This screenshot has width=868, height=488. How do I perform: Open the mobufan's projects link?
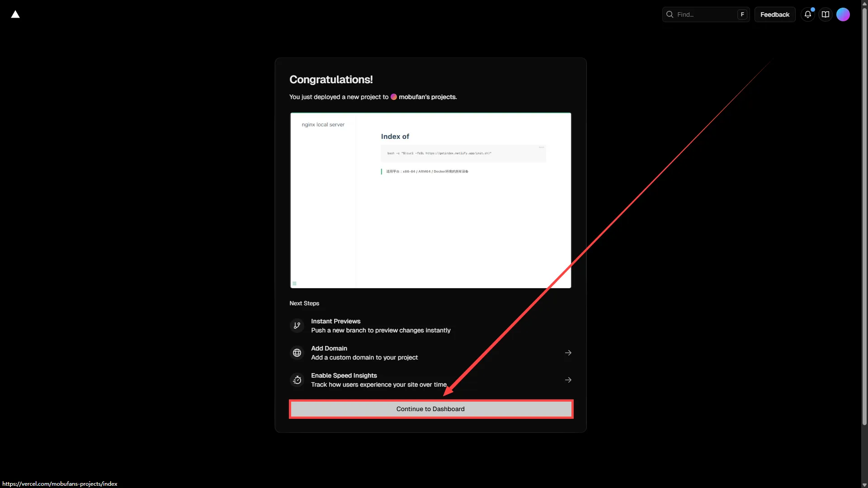(427, 97)
